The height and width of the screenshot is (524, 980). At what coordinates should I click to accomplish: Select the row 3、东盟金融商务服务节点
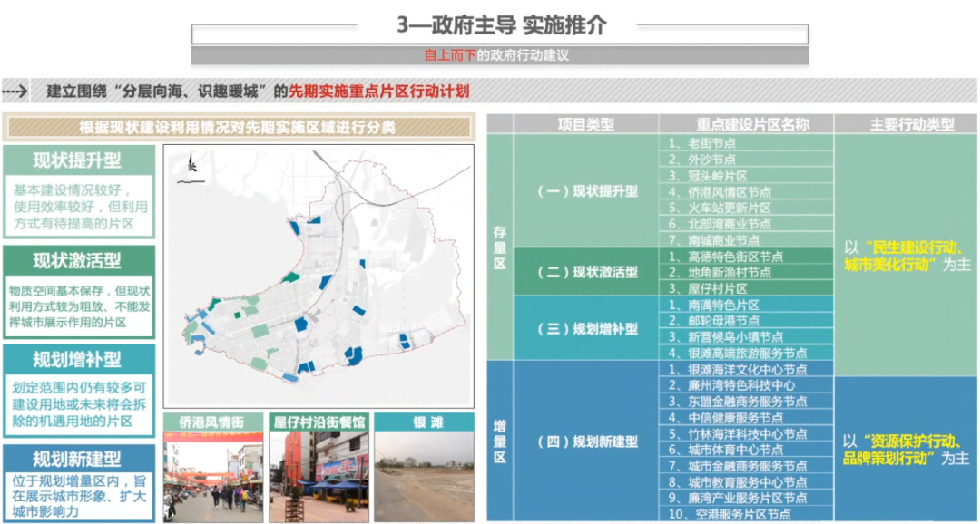pyautogui.click(x=746, y=402)
